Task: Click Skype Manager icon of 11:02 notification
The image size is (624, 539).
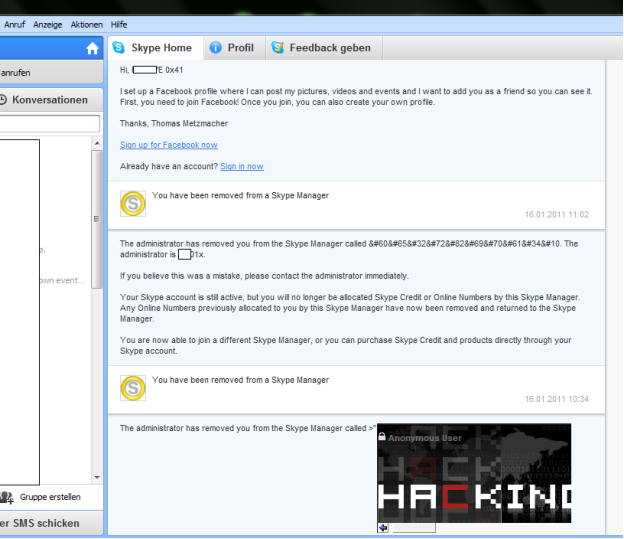Action: coord(133,203)
